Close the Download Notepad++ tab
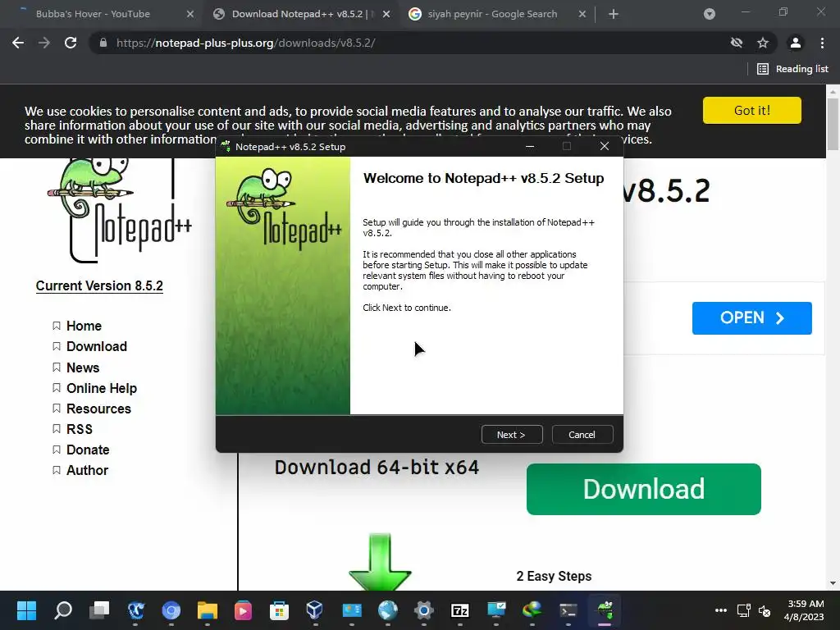 coord(386,14)
